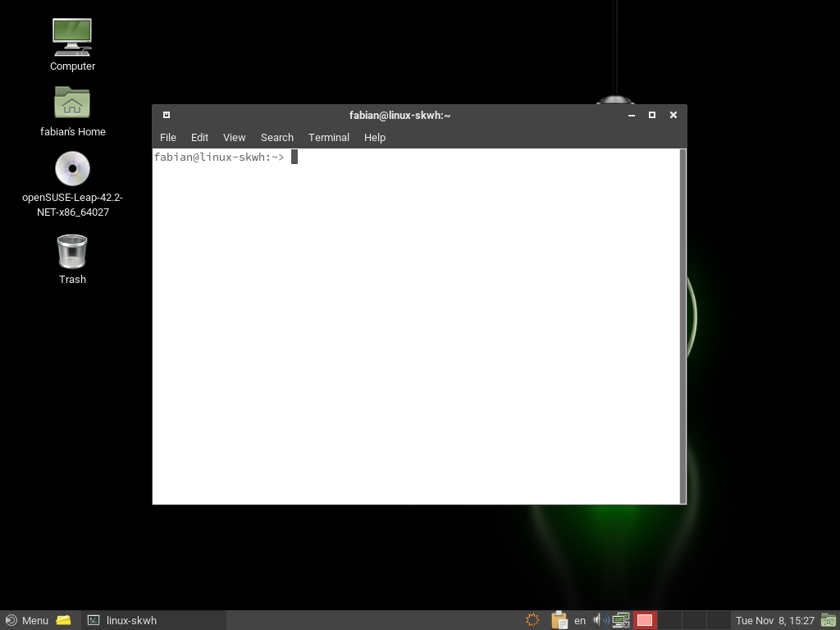Click the 'en' keyboard layout indicator
Screen dimensions: 840x630
[580, 620]
